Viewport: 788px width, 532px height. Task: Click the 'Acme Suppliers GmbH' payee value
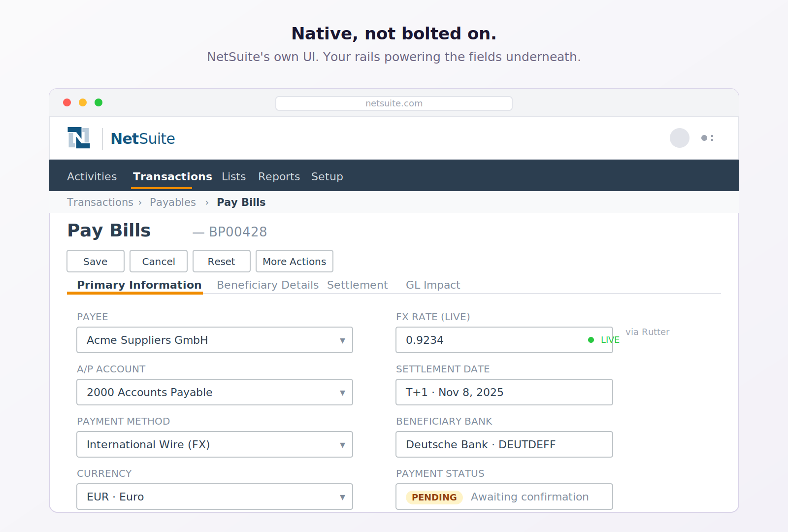tap(147, 340)
